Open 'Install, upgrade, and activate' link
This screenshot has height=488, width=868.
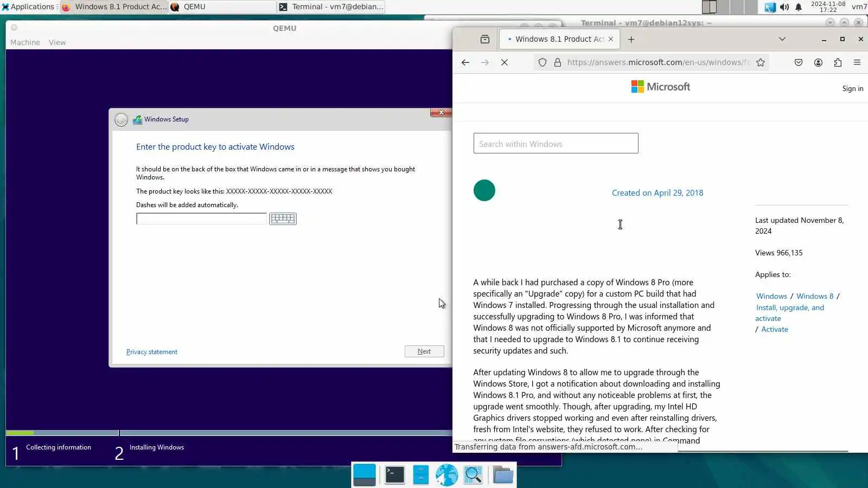[790, 313]
